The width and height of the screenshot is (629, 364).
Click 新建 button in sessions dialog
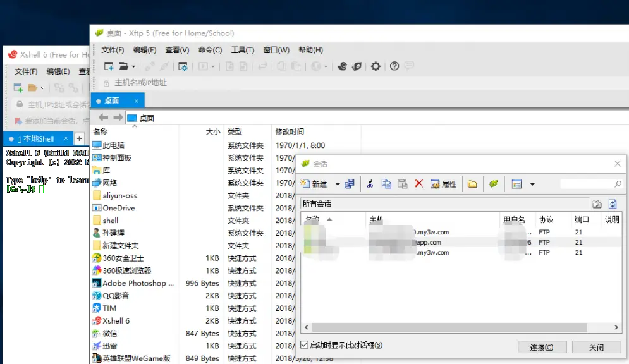(x=314, y=184)
